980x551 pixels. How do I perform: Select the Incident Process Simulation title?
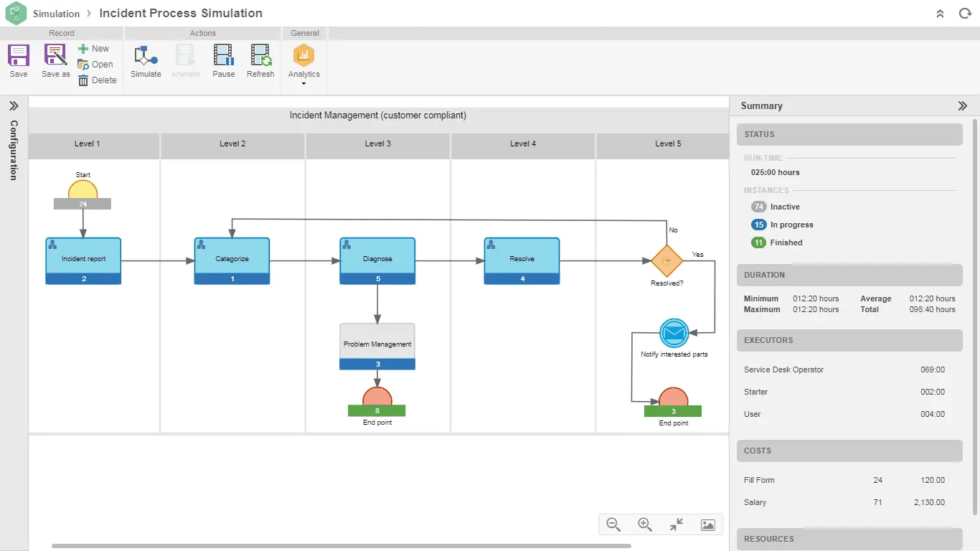tap(181, 13)
